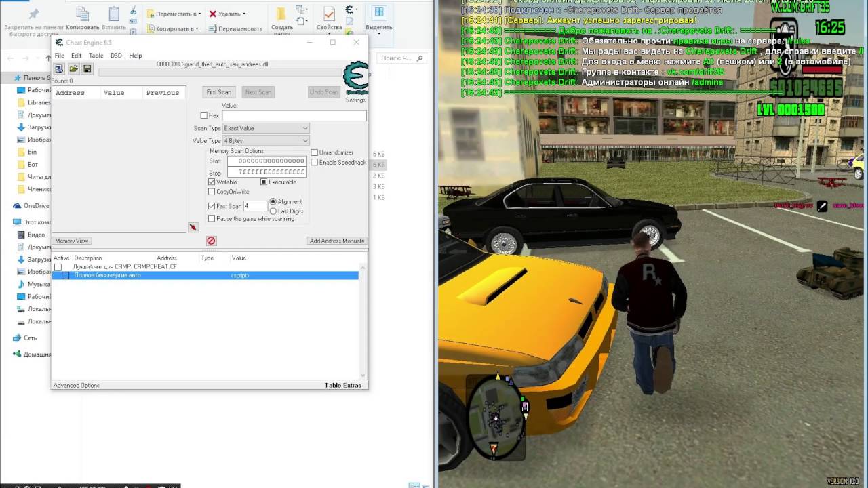
Task: Open the Help menu in Cheat Engine
Action: click(x=136, y=56)
